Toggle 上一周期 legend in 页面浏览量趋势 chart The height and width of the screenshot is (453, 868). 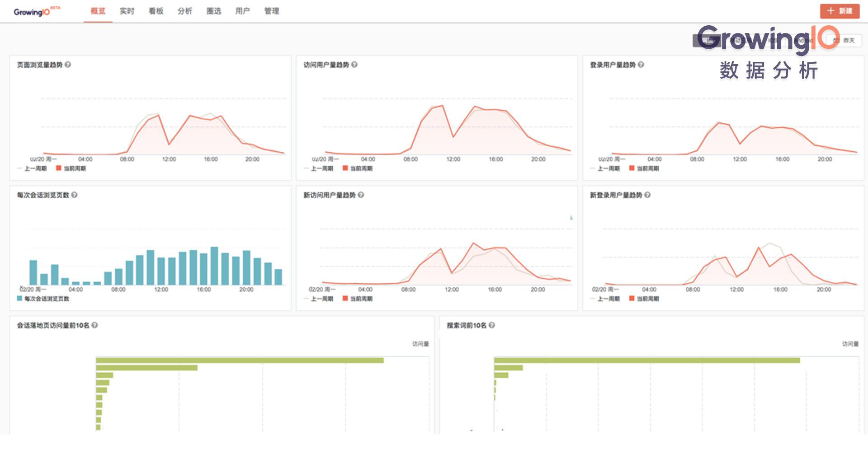tap(32, 168)
